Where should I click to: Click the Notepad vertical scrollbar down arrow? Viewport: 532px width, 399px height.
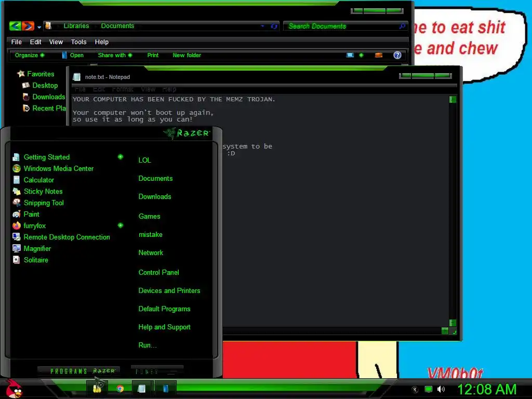[x=453, y=323]
